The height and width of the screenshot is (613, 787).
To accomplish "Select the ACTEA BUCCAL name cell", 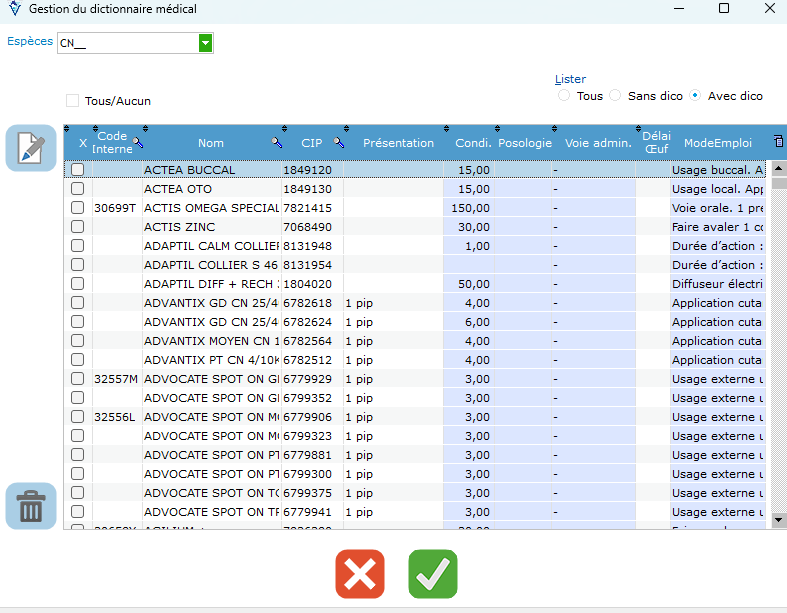I will point(211,170).
